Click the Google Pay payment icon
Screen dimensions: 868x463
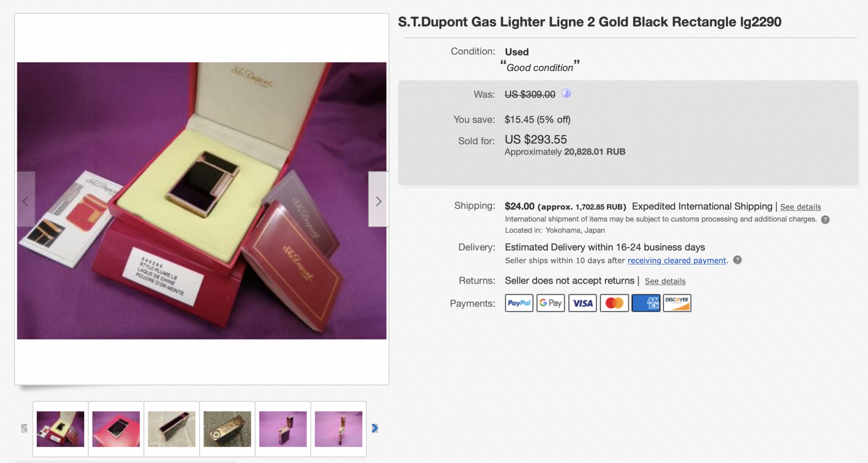(551, 303)
